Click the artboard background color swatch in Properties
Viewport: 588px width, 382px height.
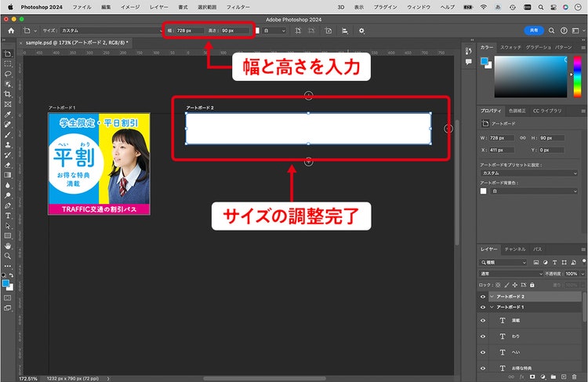[x=484, y=191]
